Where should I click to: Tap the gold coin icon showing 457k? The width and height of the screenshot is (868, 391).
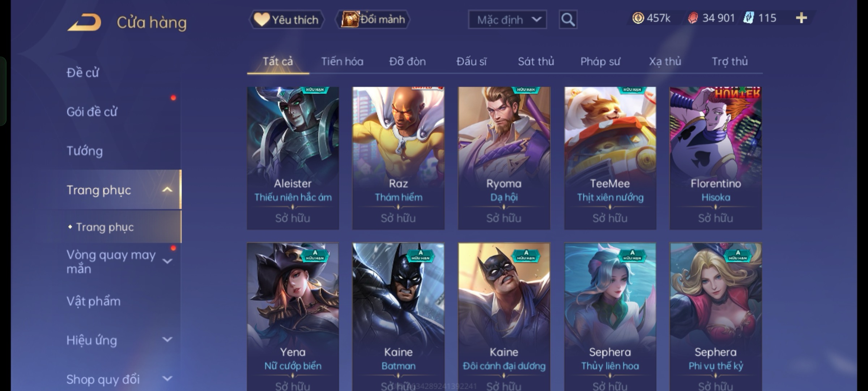tap(638, 18)
